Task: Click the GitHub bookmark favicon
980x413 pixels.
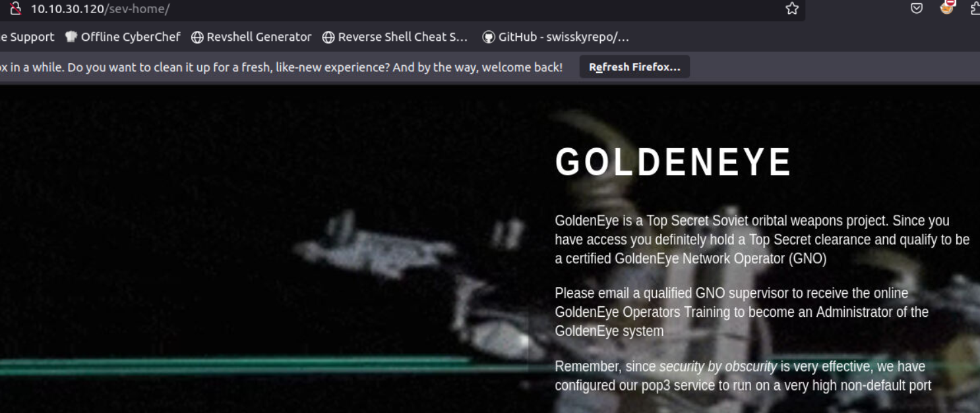Action: tap(489, 37)
